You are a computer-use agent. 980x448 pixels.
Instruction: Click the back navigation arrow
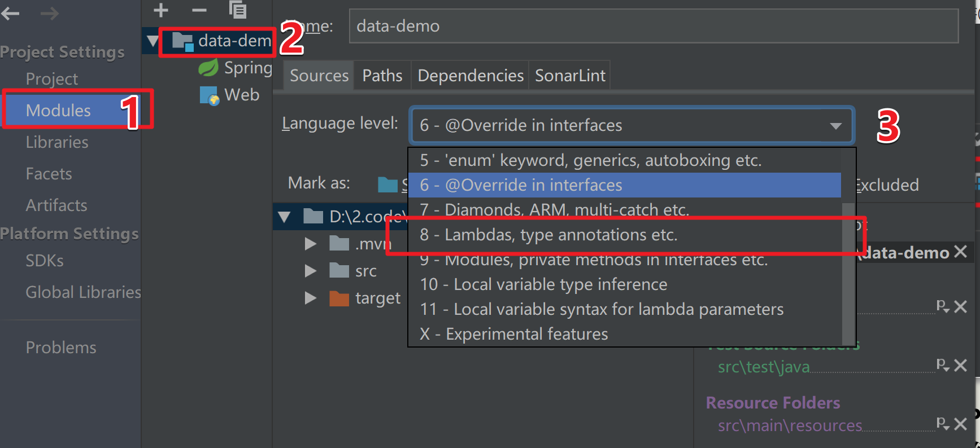(x=11, y=14)
